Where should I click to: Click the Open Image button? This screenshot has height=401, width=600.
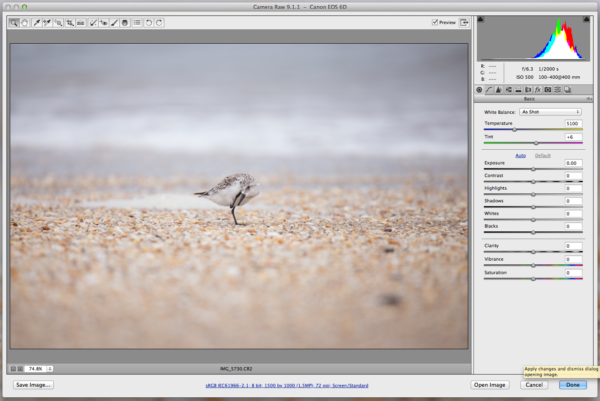pos(490,384)
